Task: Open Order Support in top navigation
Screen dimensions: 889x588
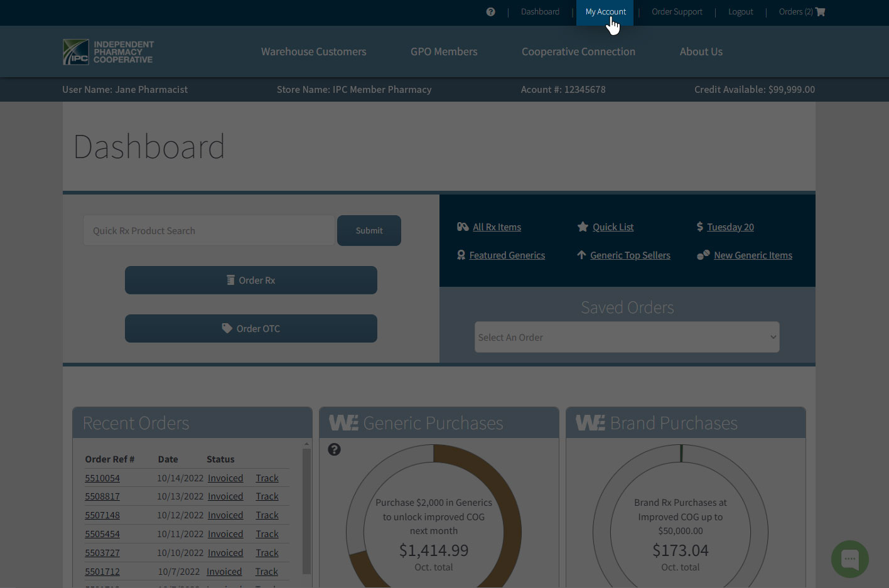Action: 677,12
